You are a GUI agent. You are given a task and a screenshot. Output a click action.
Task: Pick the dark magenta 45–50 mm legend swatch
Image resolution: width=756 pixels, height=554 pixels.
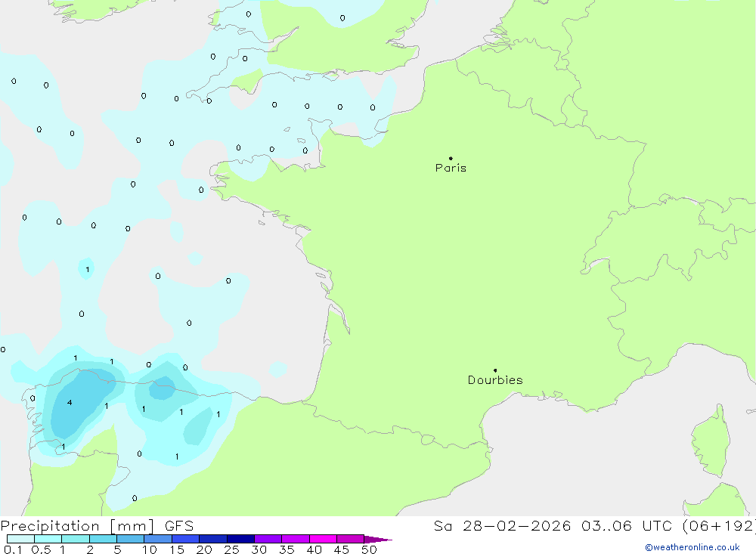[350, 539]
